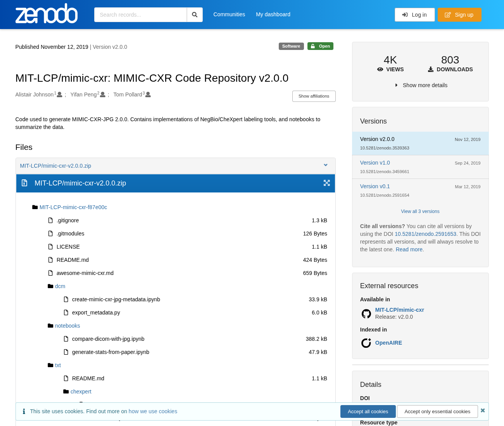The height and width of the screenshot is (426, 504).
Task: Click the dcm folder icon
Action: pyautogui.click(x=50, y=286)
